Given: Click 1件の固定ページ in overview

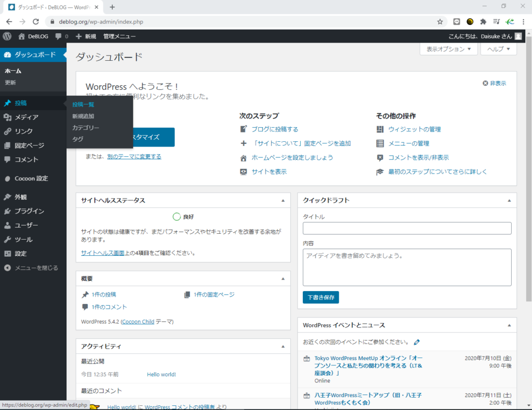Looking at the screenshot, I should click(x=214, y=295).
